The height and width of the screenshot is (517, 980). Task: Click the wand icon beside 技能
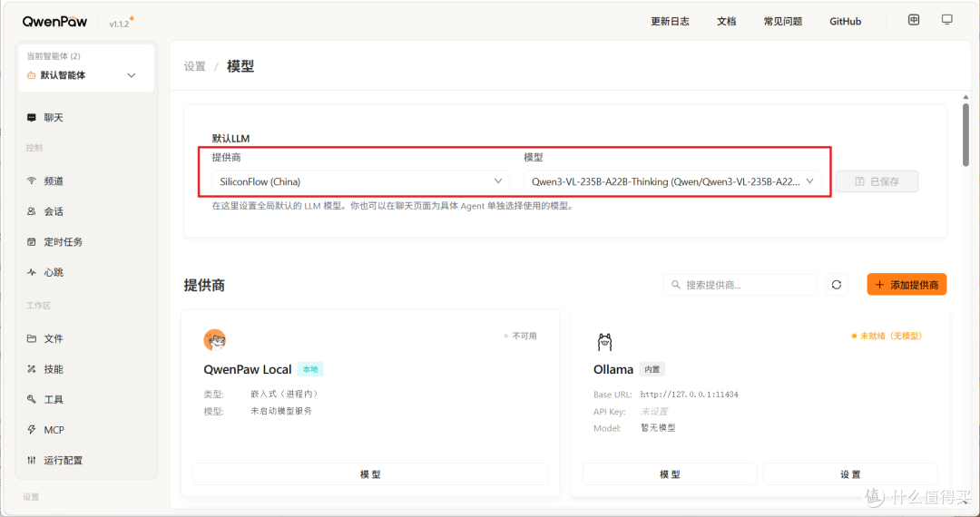[x=31, y=369]
